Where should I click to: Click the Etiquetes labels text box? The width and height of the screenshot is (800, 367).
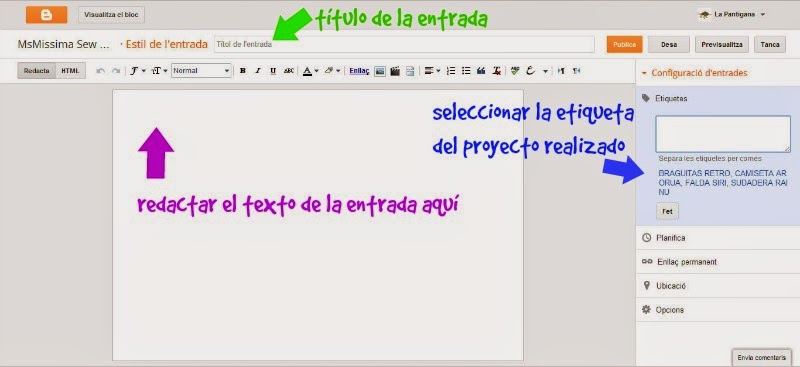pos(723,134)
